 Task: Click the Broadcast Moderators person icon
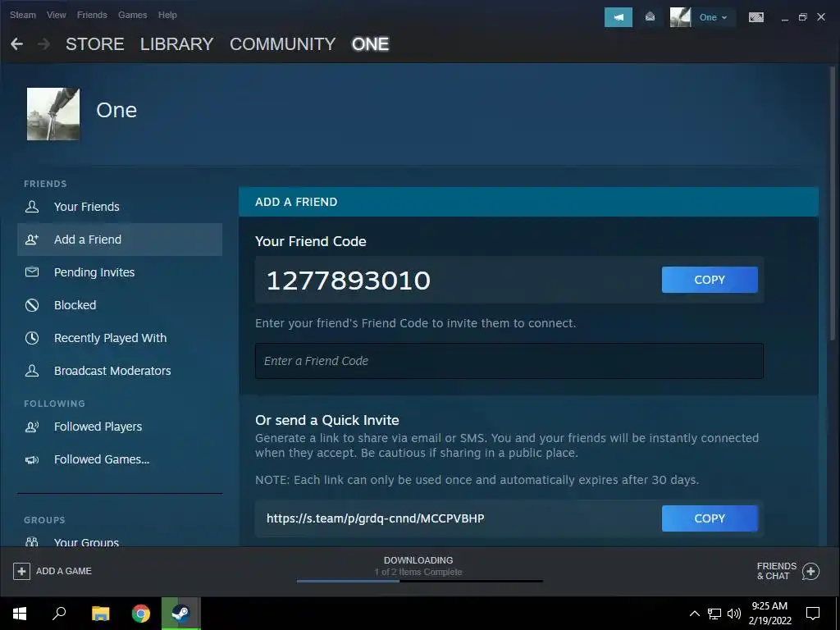32,371
